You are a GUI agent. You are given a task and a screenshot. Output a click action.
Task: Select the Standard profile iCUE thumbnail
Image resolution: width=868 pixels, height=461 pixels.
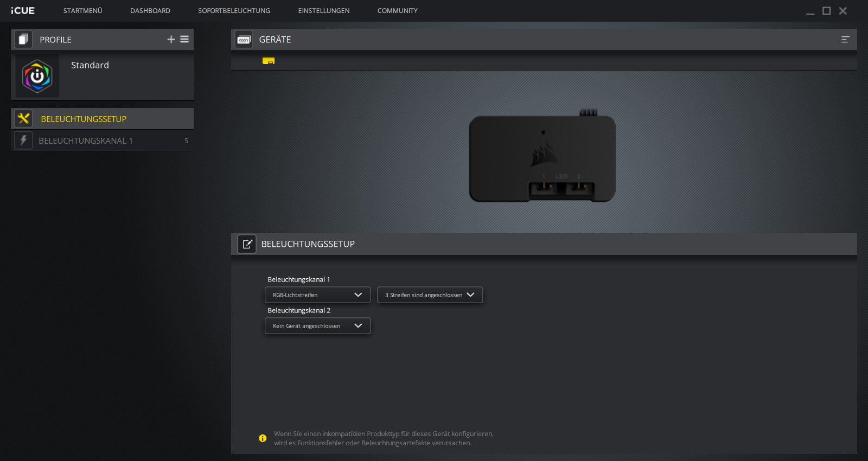(37, 76)
